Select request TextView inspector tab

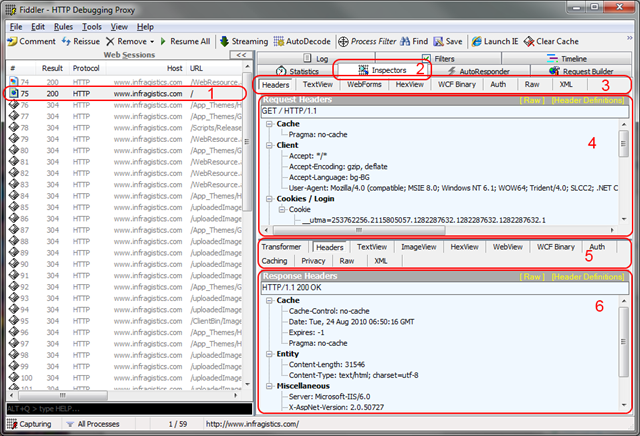point(318,85)
